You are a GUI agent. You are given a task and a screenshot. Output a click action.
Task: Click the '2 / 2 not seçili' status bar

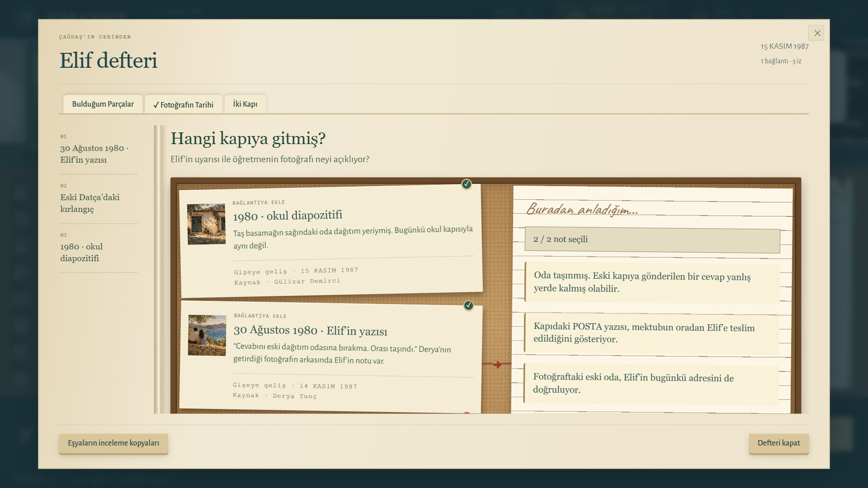coord(652,239)
